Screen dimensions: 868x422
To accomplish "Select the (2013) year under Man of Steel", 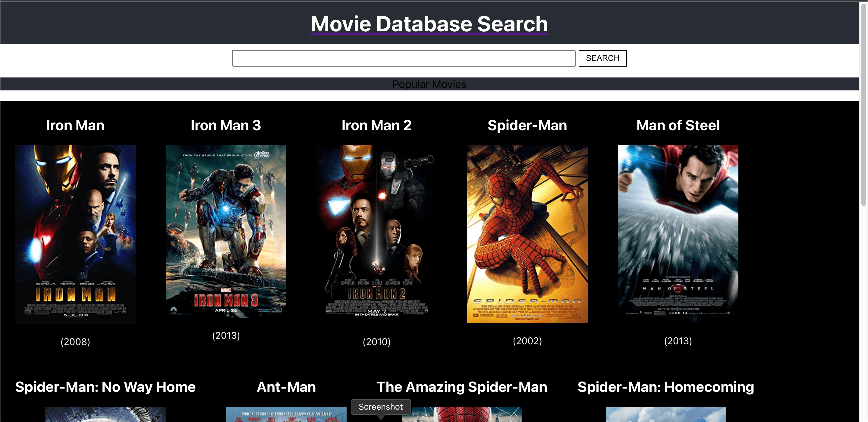I will click(x=678, y=341).
